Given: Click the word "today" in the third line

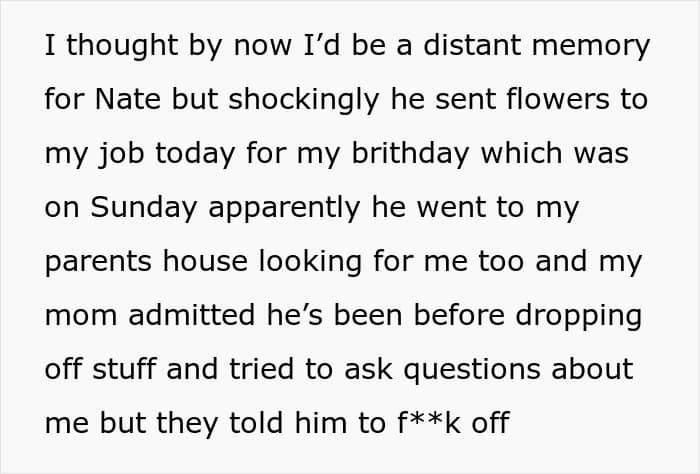Looking at the screenshot, I should 195,153.
